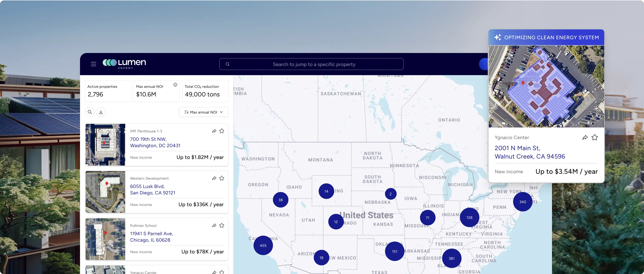Open the Max annual NOI sort dropdown
644x274 pixels.
tap(203, 112)
